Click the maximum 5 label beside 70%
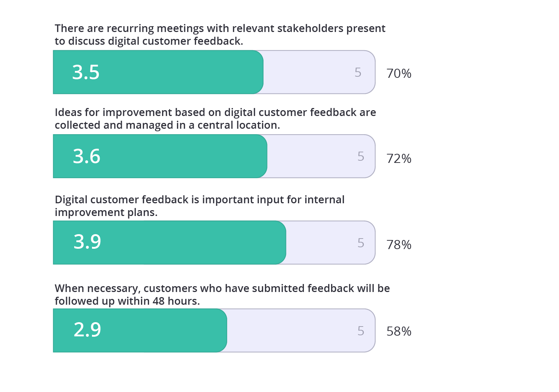Image resolution: width=559 pixels, height=392 pixels. tap(358, 72)
